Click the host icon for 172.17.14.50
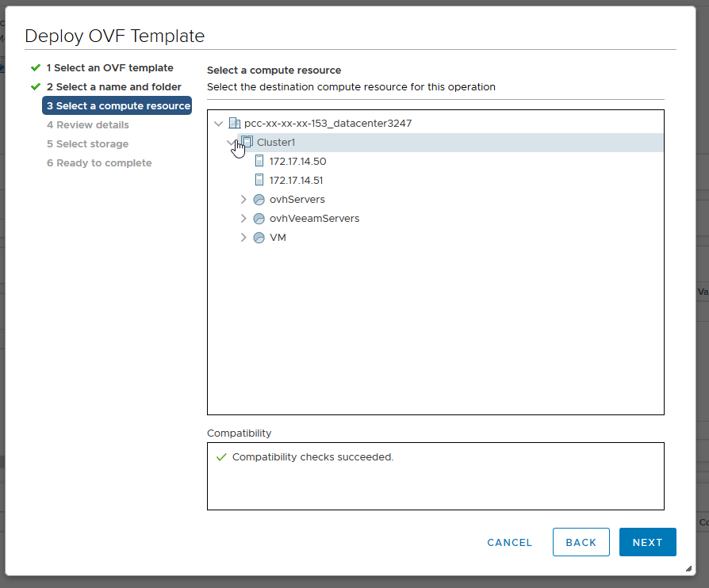 (259, 162)
